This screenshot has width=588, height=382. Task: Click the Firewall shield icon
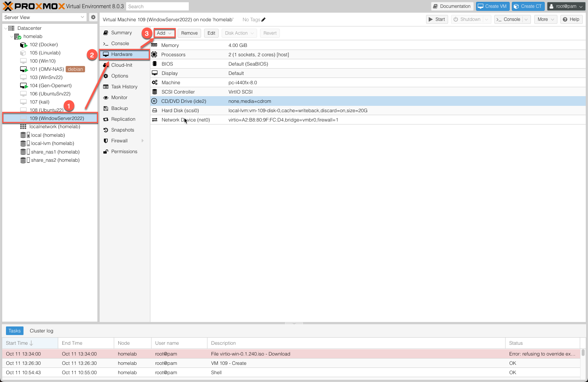(106, 141)
